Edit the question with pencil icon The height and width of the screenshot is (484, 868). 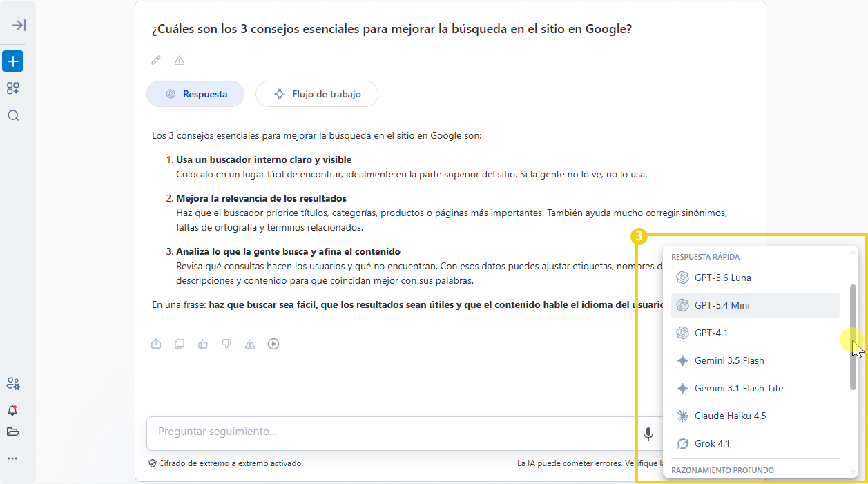point(156,60)
